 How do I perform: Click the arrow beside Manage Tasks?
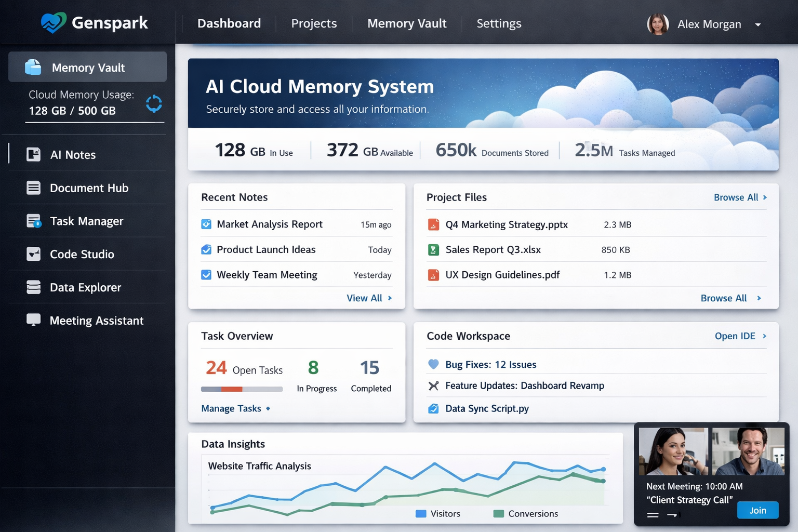tap(268, 408)
